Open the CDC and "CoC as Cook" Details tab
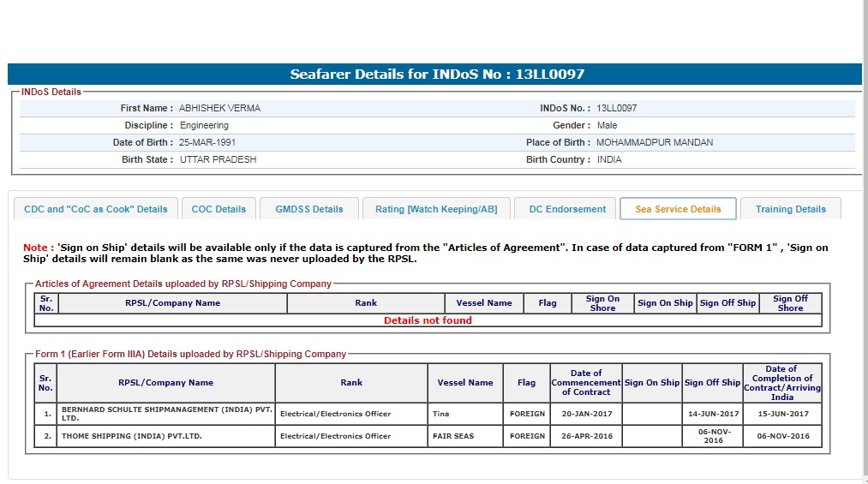The image size is (868, 484). [x=96, y=209]
